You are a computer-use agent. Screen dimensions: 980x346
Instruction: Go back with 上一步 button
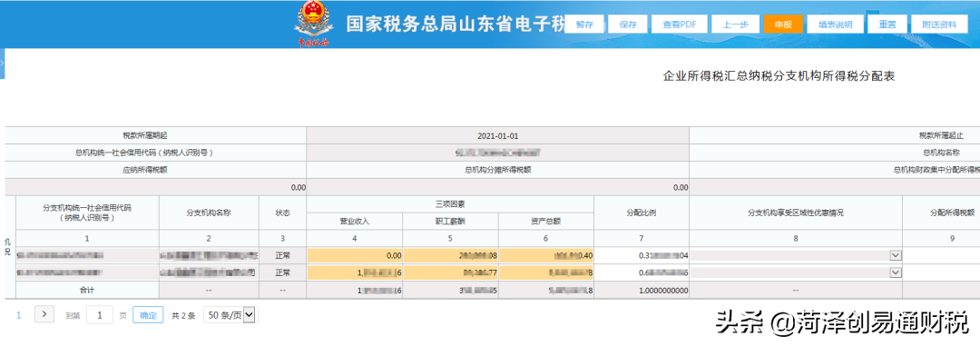pos(735,25)
